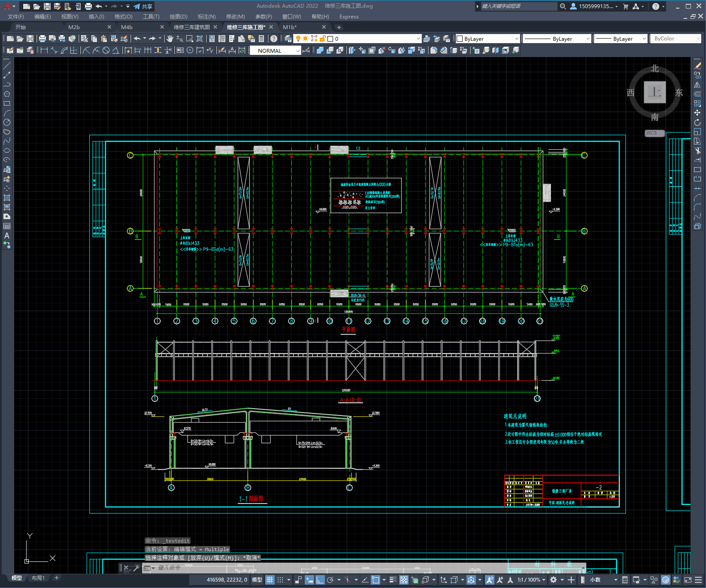Activate the Pan hand tool
Image resolution: width=706 pixels, height=588 pixels.
[170, 39]
